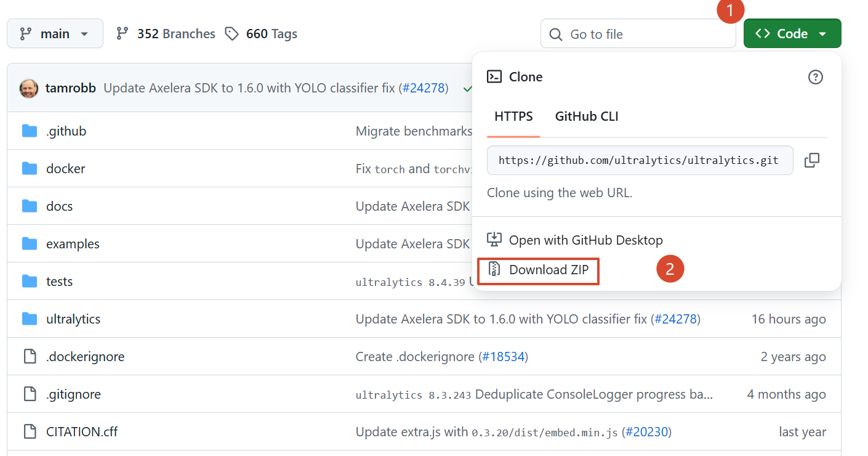The image size is (868, 456).
Task: Click the Clone help question-mark icon
Action: pyautogui.click(x=815, y=77)
